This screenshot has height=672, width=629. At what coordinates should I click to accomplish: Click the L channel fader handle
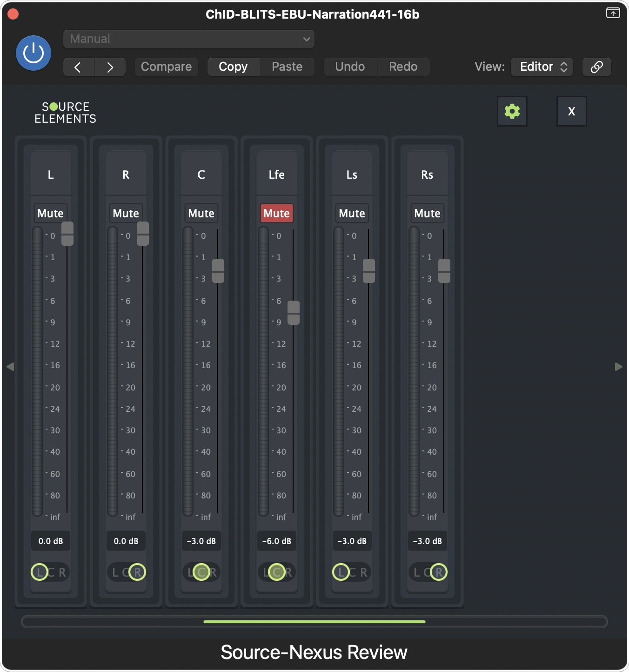[67, 234]
